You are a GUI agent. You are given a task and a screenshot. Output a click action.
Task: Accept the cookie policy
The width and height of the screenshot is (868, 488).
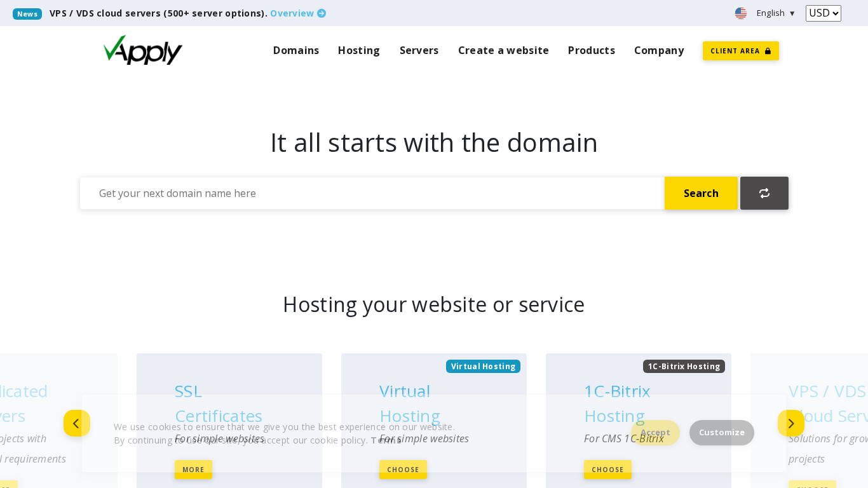tap(655, 433)
